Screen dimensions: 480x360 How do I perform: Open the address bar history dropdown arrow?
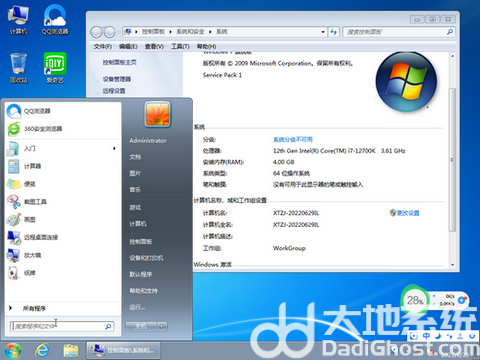pyautogui.click(x=323, y=32)
